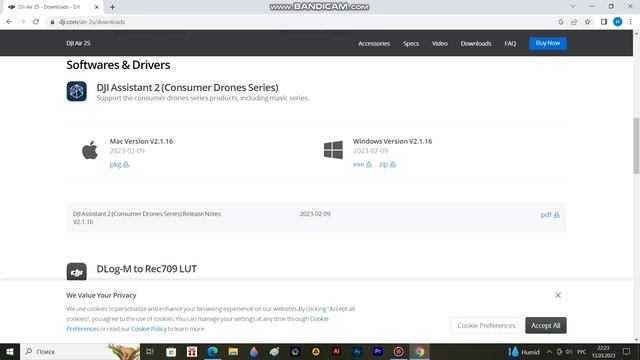Open the browser side panel icon
The image size is (640, 360).
[604, 22]
